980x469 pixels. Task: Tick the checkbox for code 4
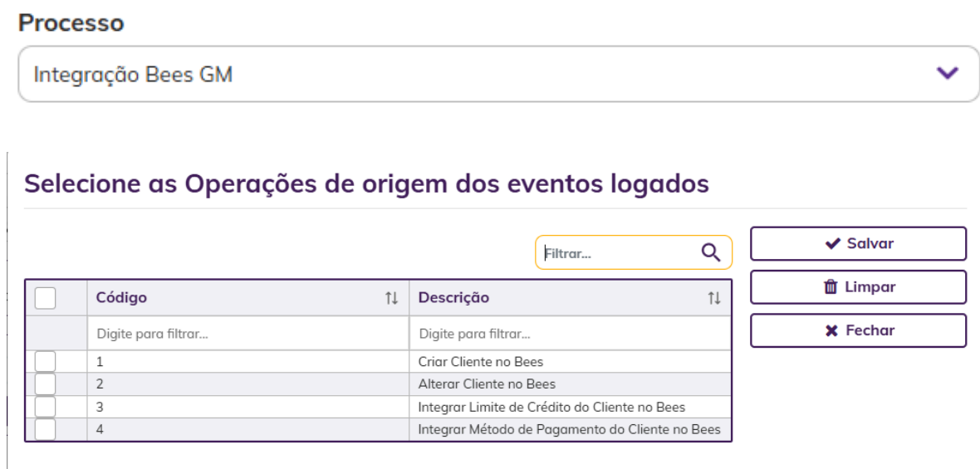tap(45, 430)
